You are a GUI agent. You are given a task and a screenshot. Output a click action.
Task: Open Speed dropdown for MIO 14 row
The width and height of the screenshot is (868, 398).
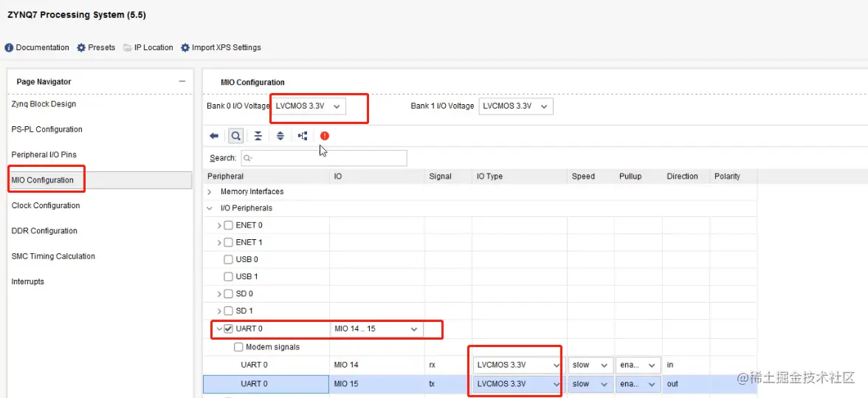[x=590, y=365]
